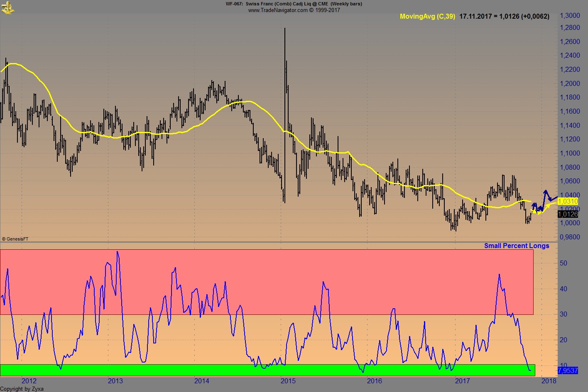Click the Small Percent Longs indicator label
This screenshot has height=392, width=588.
point(516,246)
